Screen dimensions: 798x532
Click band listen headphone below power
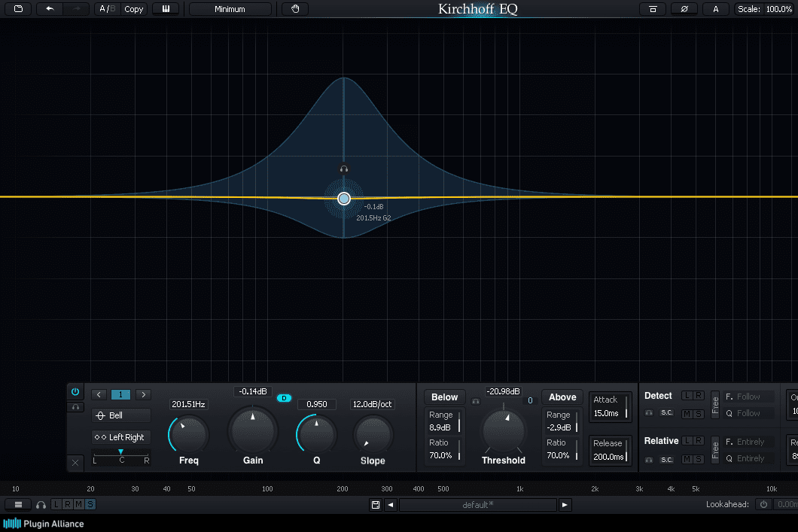click(x=75, y=407)
